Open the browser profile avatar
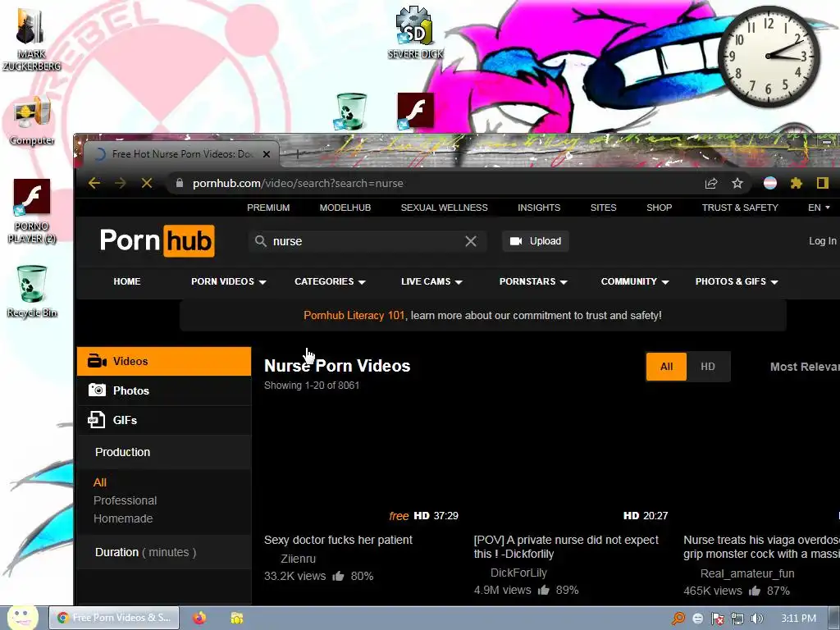 point(770,183)
